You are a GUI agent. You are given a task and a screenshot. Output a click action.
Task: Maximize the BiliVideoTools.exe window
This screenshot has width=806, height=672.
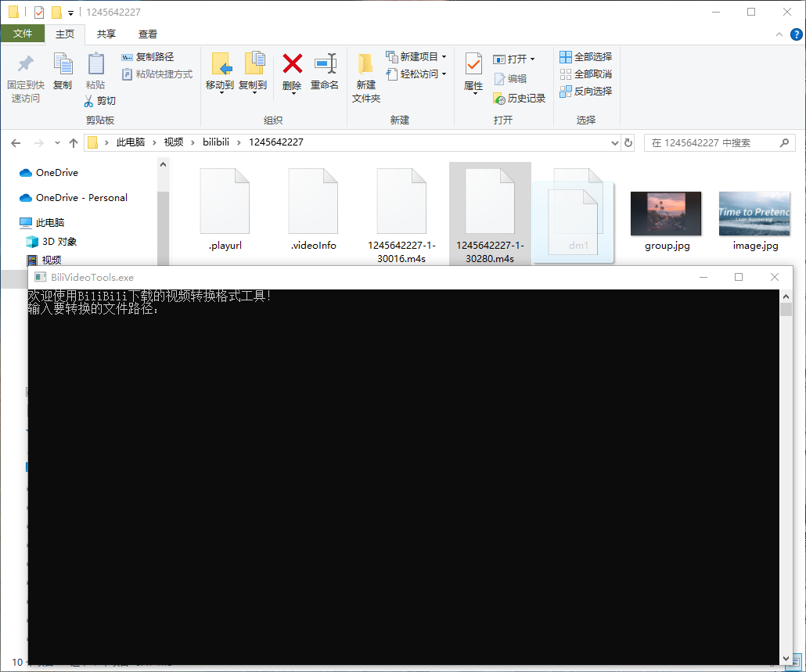pos(739,278)
